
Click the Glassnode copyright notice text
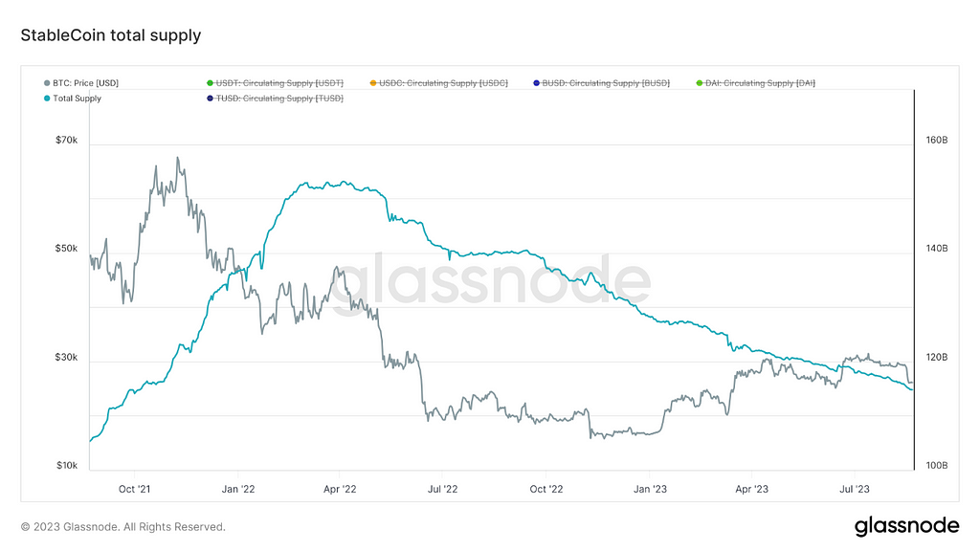click(x=123, y=527)
